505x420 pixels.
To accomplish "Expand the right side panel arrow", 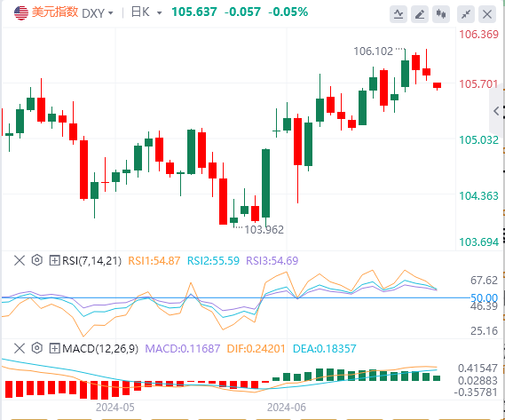I will [496, 111].
